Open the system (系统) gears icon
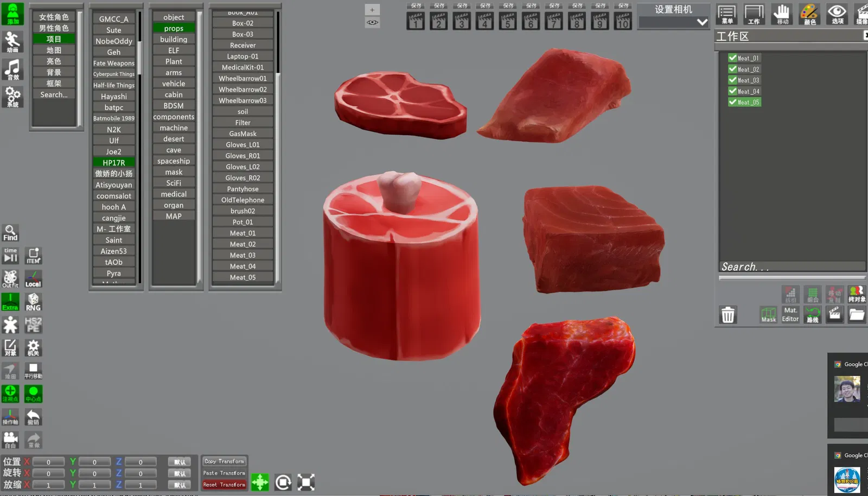The height and width of the screenshot is (496, 868). coord(12,97)
